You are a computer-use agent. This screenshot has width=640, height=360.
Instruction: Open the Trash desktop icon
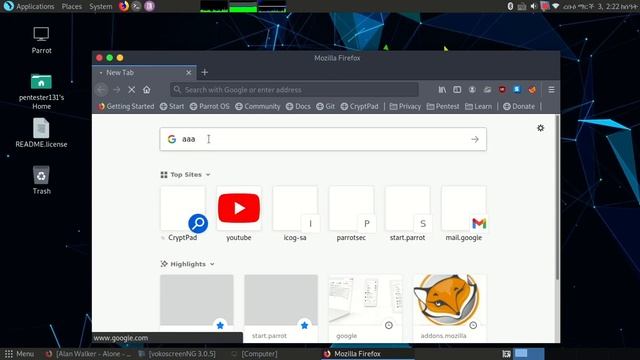41,180
